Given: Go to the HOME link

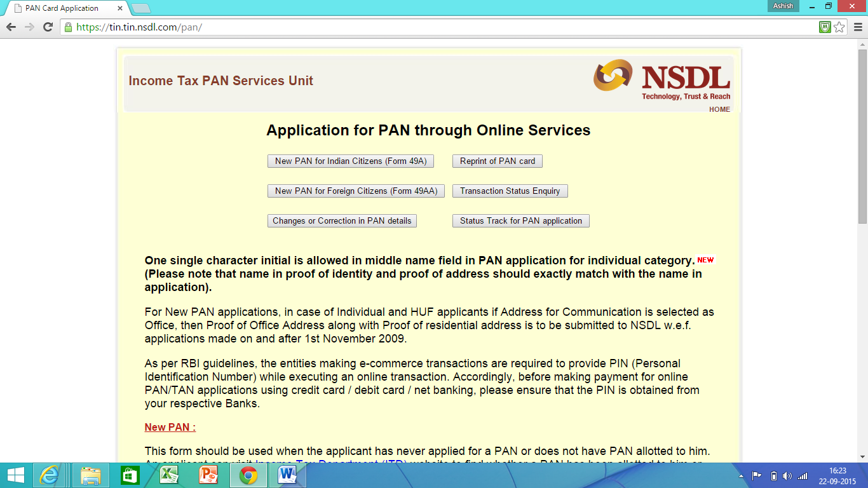Looking at the screenshot, I should coord(719,109).
